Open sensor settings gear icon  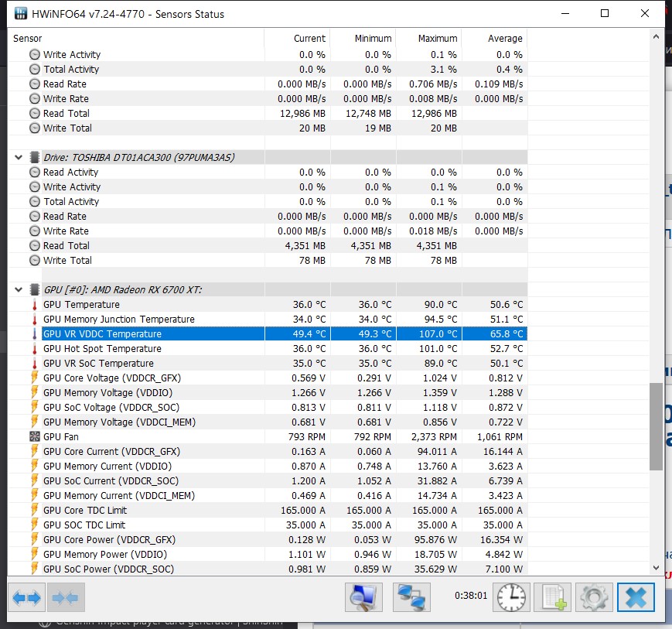pyautogui.click(x=594, y=597)
